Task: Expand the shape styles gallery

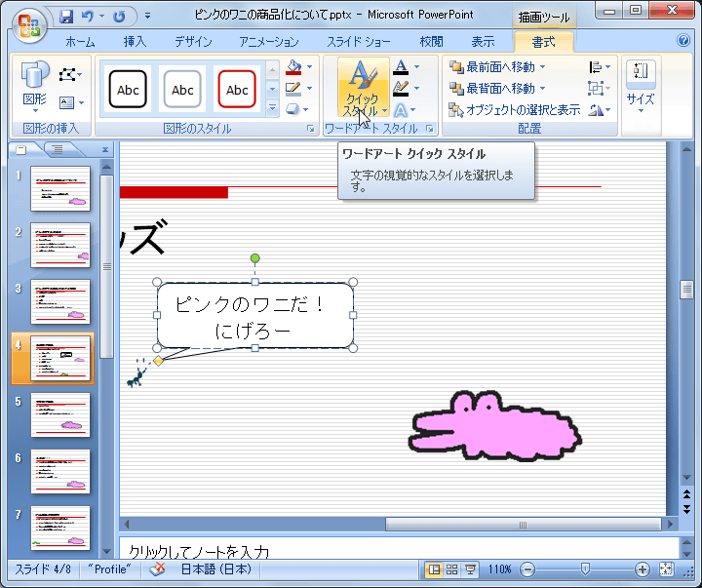Action: point(272,107)
